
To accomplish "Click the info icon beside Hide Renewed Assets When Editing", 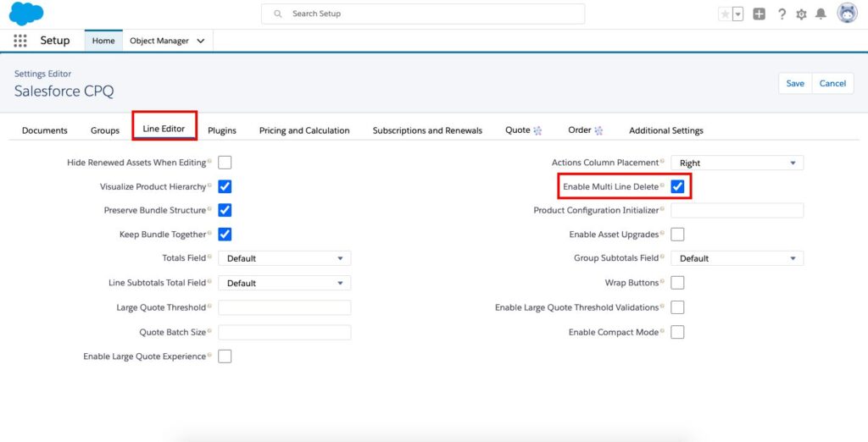I will (209, 162).
